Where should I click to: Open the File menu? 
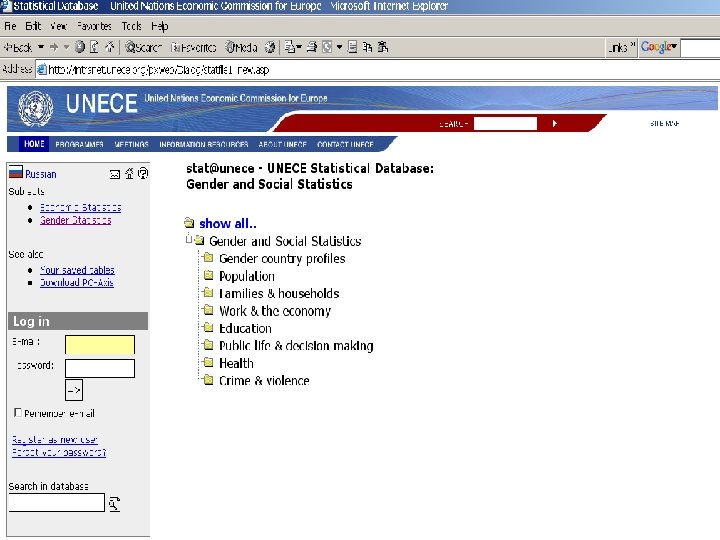(x=10, y=26)
